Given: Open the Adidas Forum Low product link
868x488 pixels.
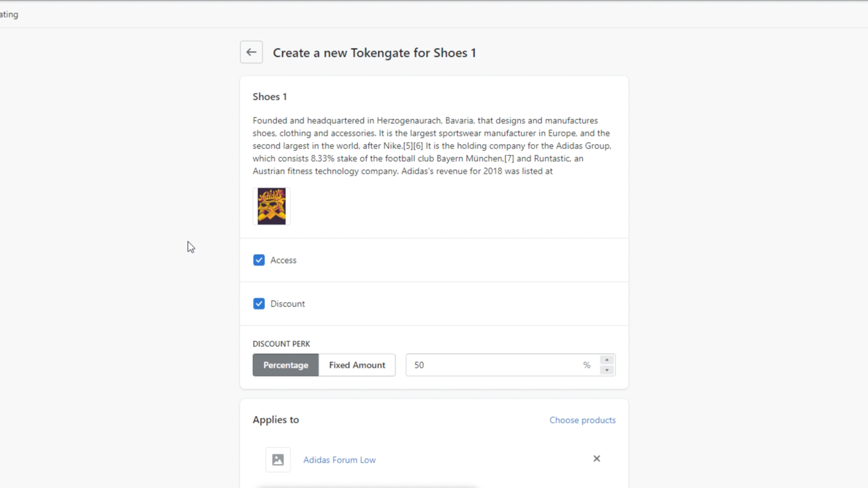Looking at the screenshot, I should click(340, 460).
